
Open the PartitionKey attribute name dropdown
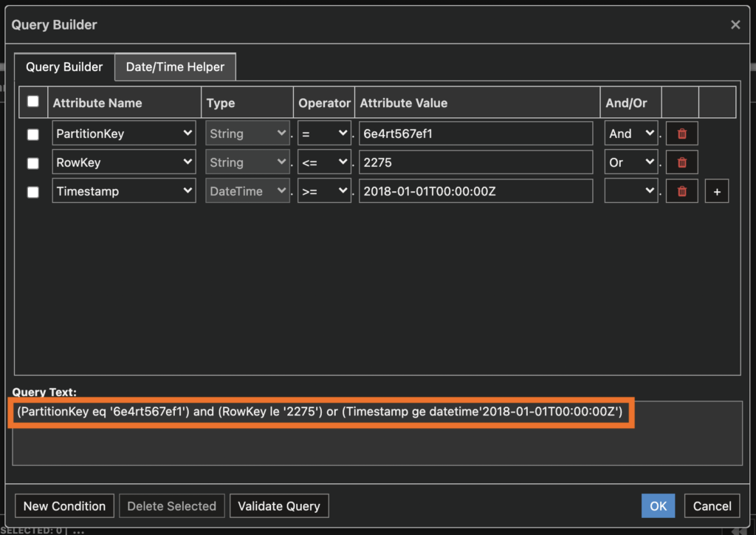coord(123,133)
